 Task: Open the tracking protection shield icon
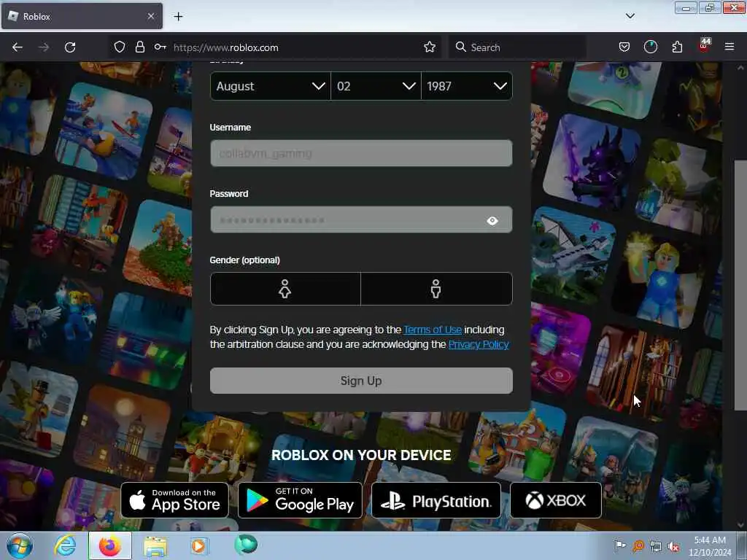point(120,47)
